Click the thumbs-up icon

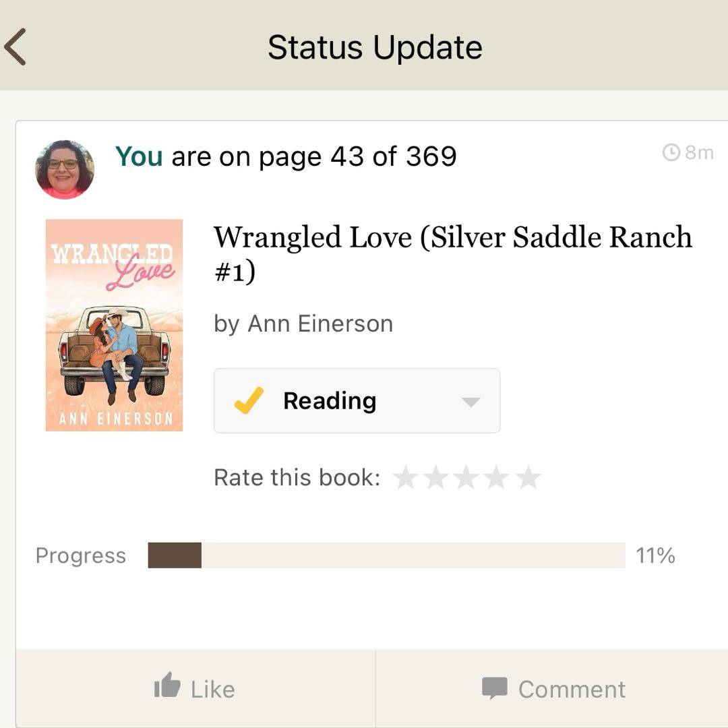click(x=167, y=688)
